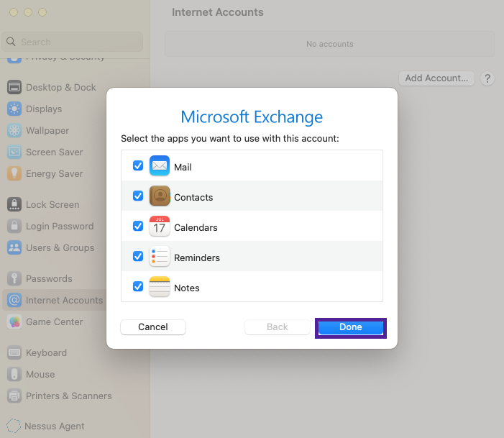Open Users & Groups settings icon

(x=14, y=247)
